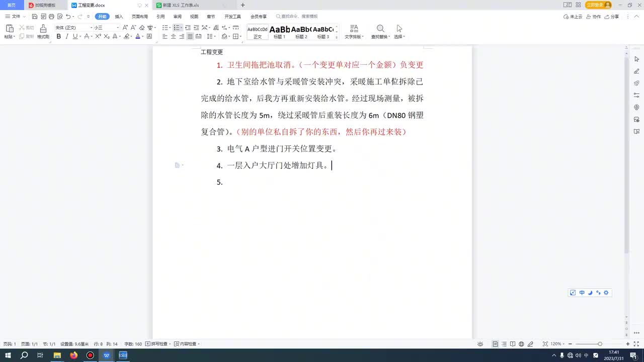This screenshot has width=644, height=362.
Task: Click the Windows Start button
Action: tap(8, 355)
